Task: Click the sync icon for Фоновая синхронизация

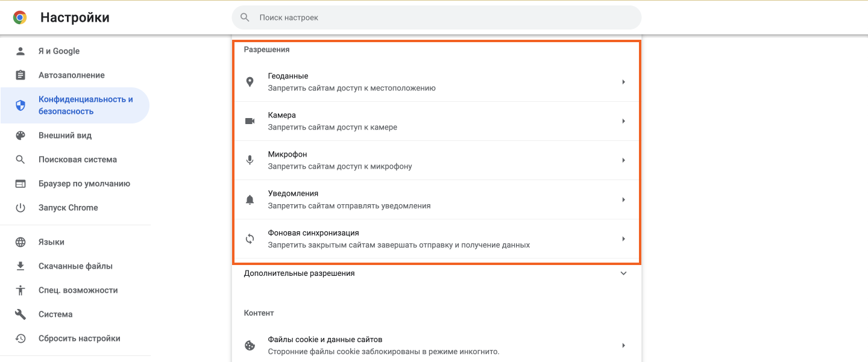Action: tap(250, 238)
